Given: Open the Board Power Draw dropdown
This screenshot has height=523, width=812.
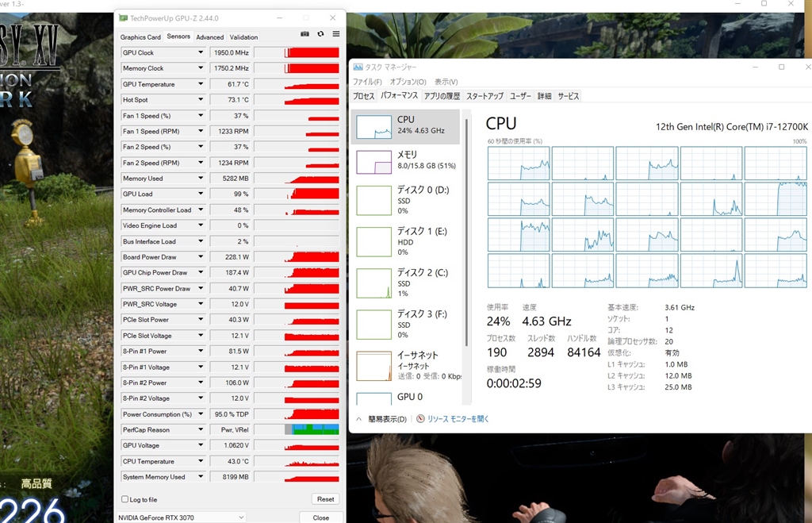Looking at the screenshot, I should pos(201,257).
